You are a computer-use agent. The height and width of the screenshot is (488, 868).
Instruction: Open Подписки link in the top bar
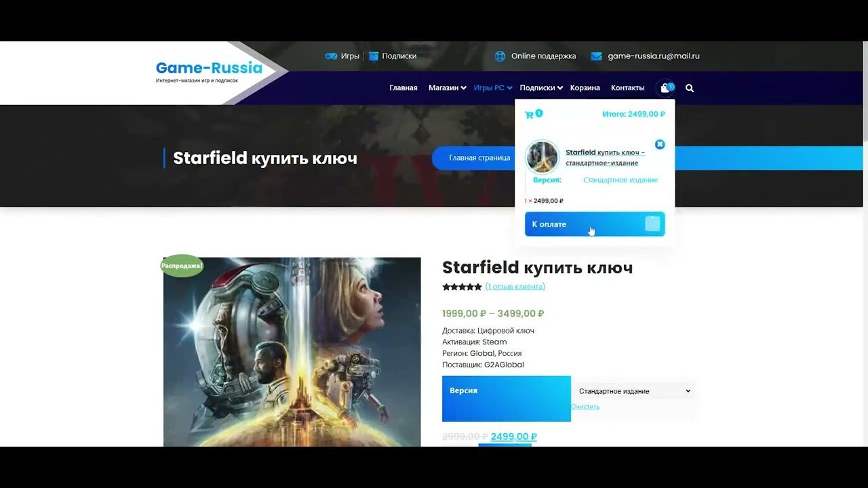click(x=393, y=56)
